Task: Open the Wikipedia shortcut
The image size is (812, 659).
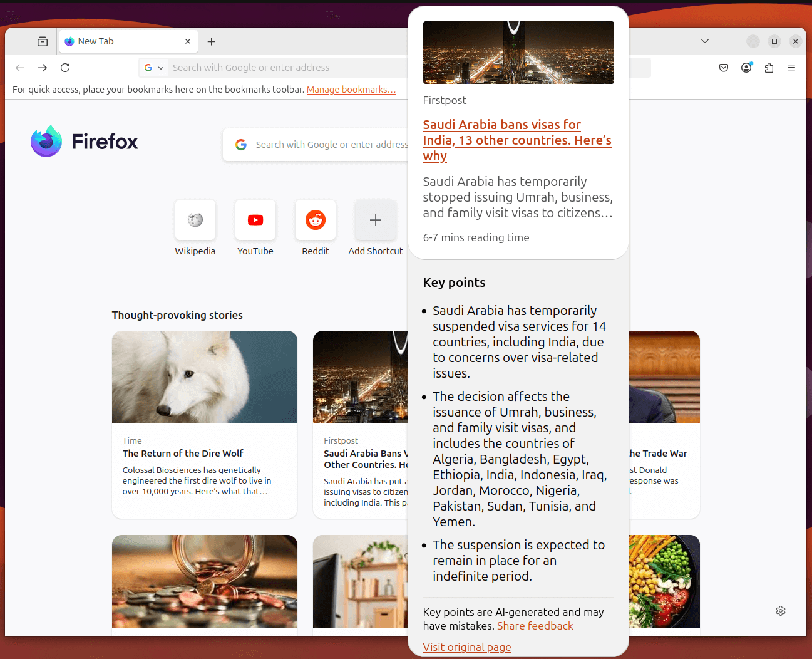Action: click(x=195, y=220)
